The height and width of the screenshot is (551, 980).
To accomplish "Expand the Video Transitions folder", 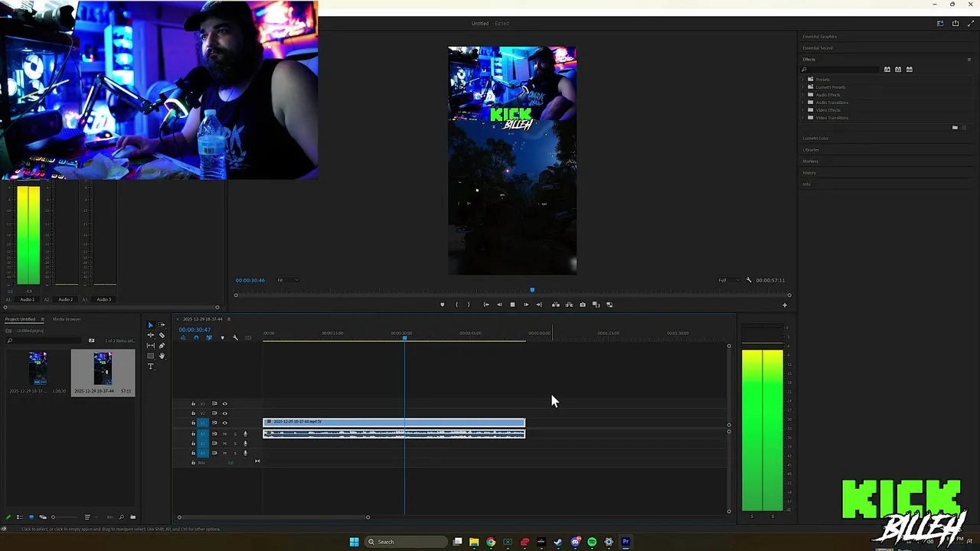I will pyautogui.click(x=803, y=118).
